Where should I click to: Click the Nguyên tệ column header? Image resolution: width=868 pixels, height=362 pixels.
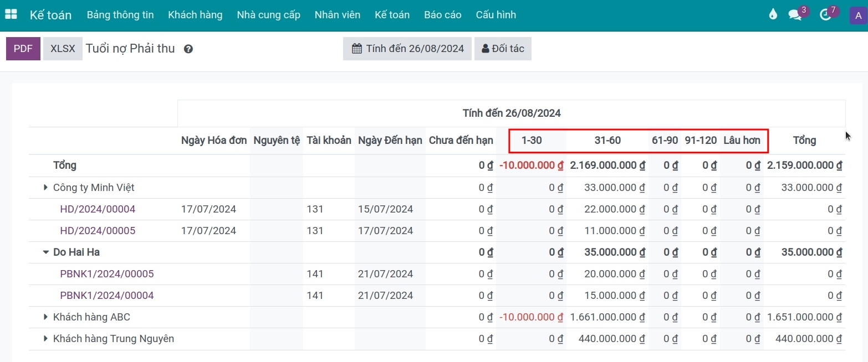pos(277,141)
